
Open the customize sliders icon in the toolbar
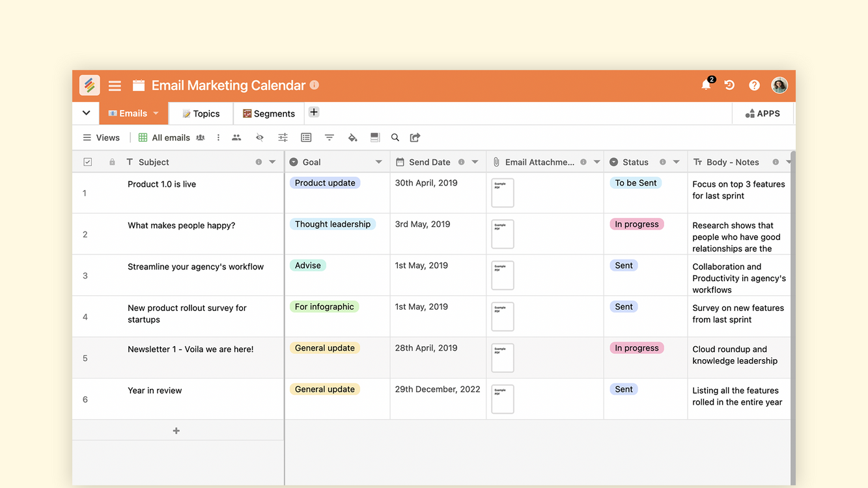coord(283,137)
